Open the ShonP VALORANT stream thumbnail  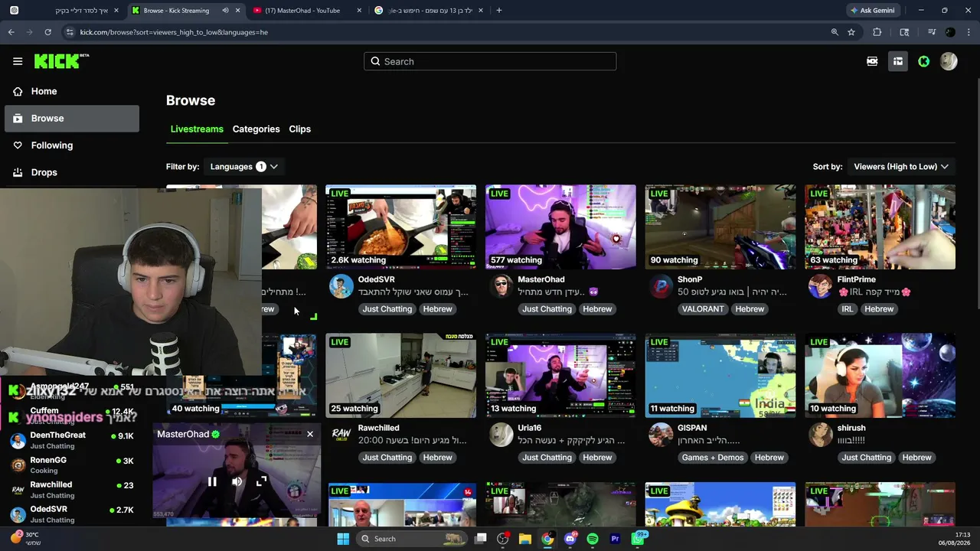720,227
